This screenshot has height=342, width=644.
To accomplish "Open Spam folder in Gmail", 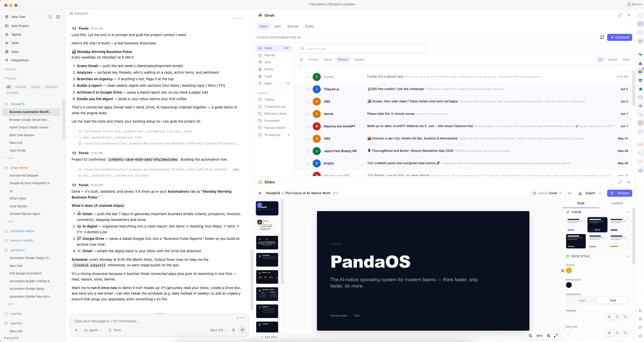I will tap(274, 83).
